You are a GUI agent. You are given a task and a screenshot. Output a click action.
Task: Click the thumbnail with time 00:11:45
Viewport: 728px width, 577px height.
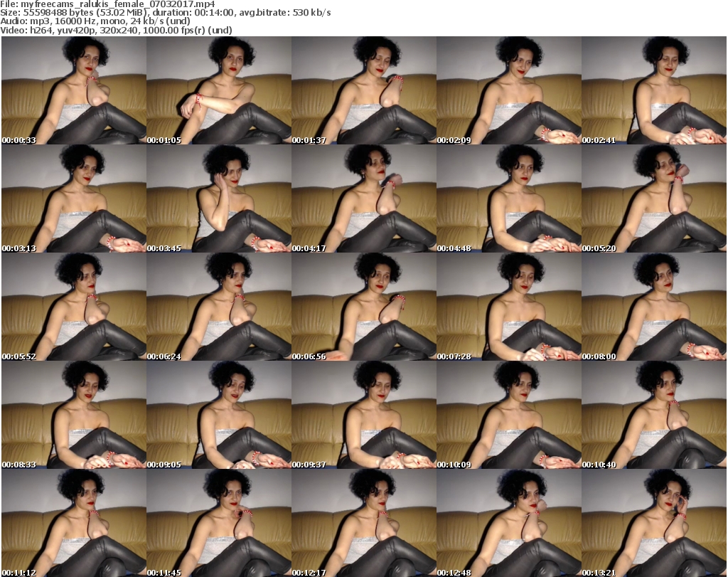[219, 523]
